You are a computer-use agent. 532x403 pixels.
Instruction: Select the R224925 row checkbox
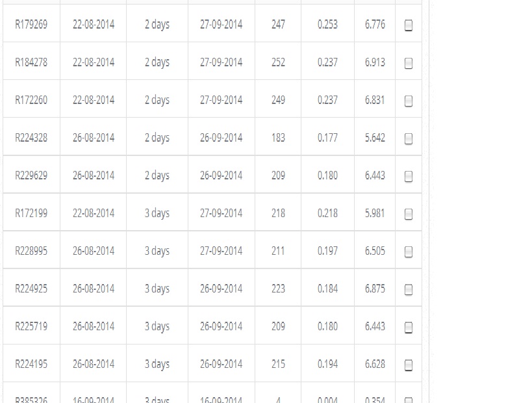click(x=409, y=289)
